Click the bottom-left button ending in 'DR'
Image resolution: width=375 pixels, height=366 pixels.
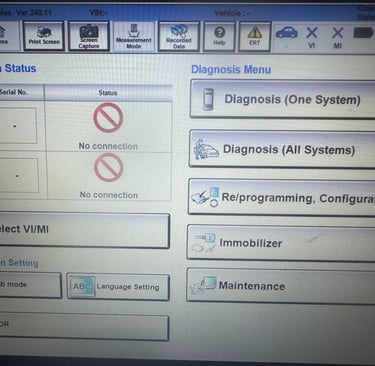click(x=84, y=326)
